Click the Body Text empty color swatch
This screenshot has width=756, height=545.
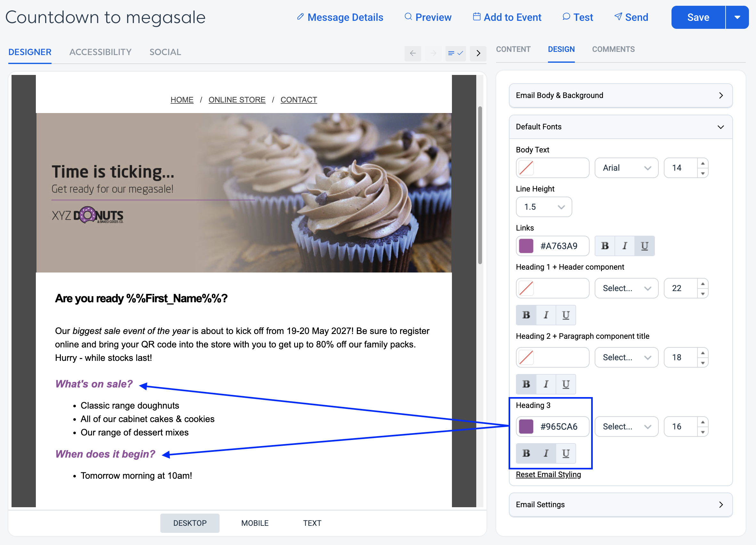pyautogui.click(x=526, y=168)
